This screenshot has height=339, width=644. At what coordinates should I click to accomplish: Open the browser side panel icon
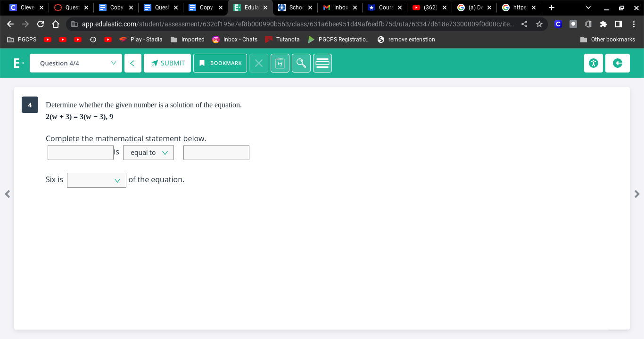(x=619, y=24)
